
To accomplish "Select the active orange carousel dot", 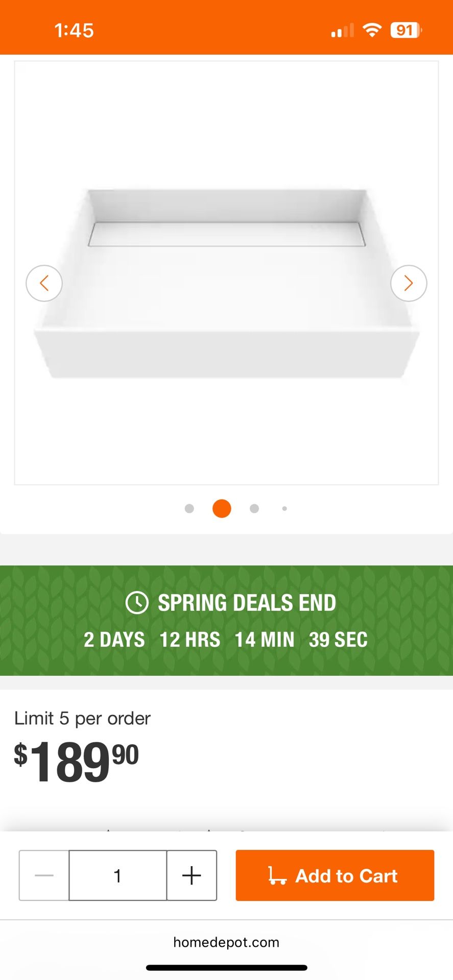I will 222,508.
